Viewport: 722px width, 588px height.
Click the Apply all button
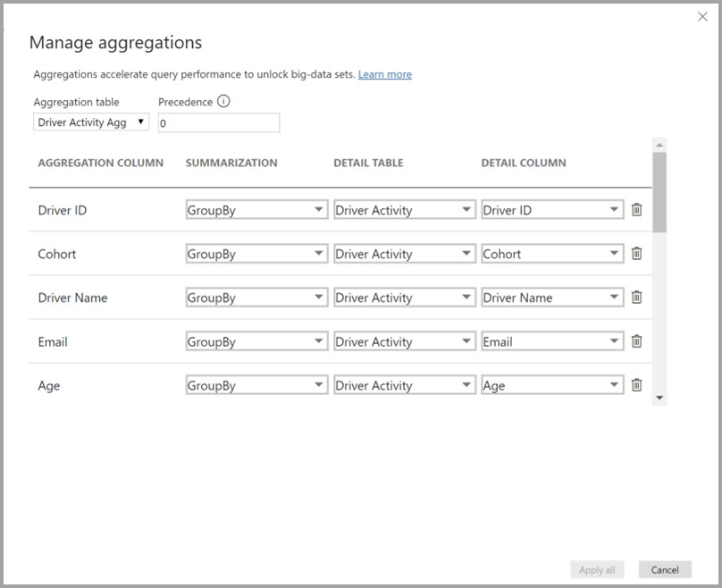click(x=597, y=569)
